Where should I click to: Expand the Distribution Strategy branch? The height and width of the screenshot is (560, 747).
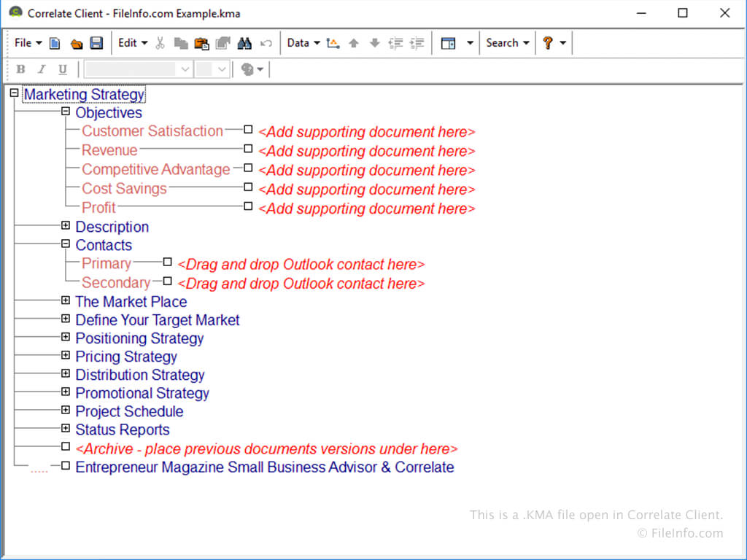tap(66, 373)
